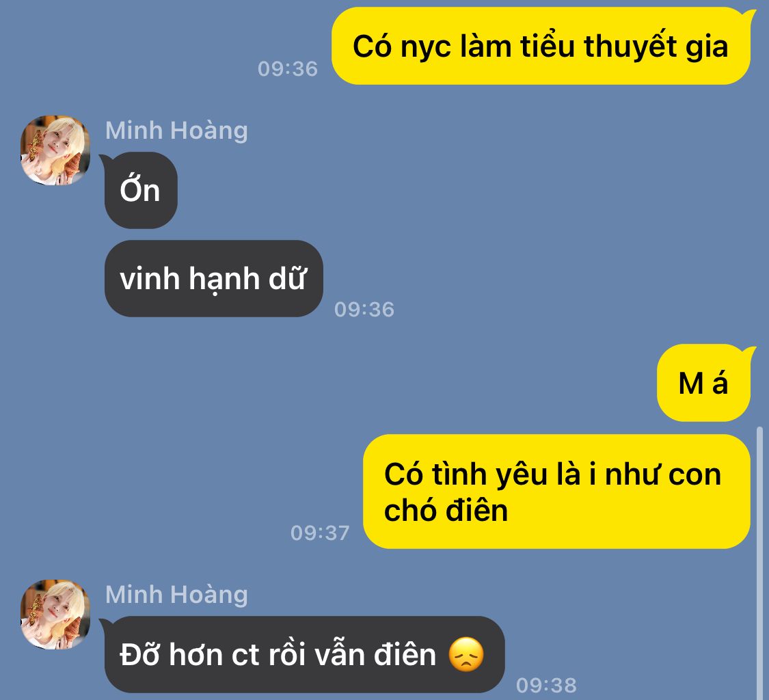Tap Minh Hoàng's avatar beside the last message
Screen dimensions: 769x700
[55, 615]
